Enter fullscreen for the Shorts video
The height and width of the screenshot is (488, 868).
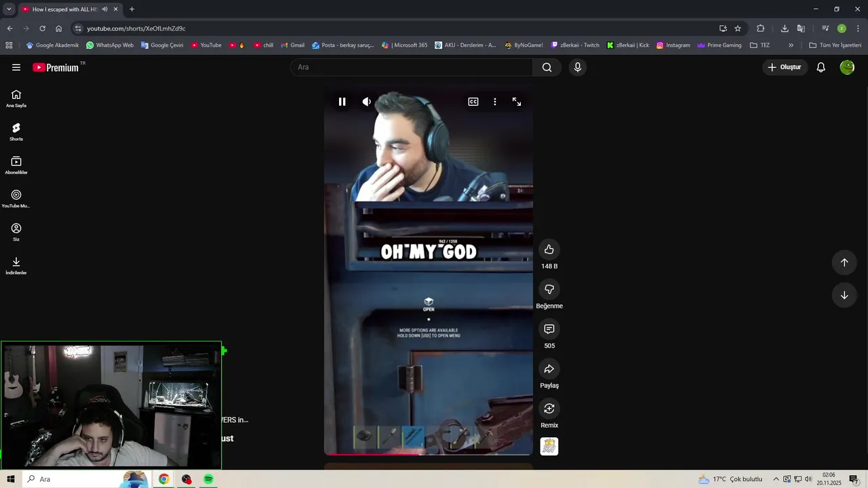point(517,102)
